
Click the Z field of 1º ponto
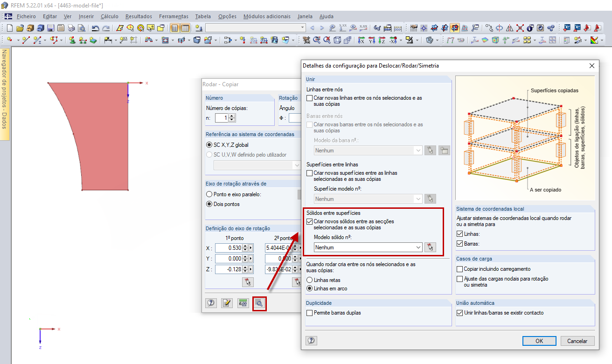pos(228,269)
